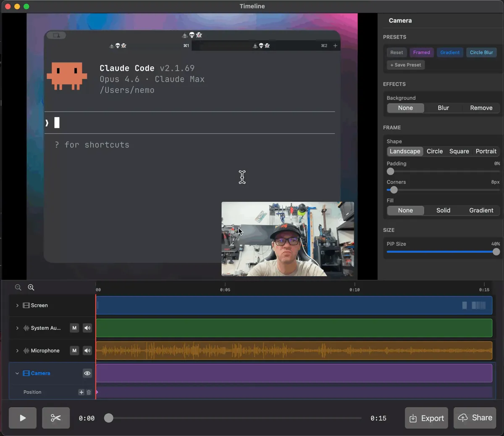Select the Microphone waveform clip
The width and height of the screenshot is (504, 436).
tap(294, 351)
